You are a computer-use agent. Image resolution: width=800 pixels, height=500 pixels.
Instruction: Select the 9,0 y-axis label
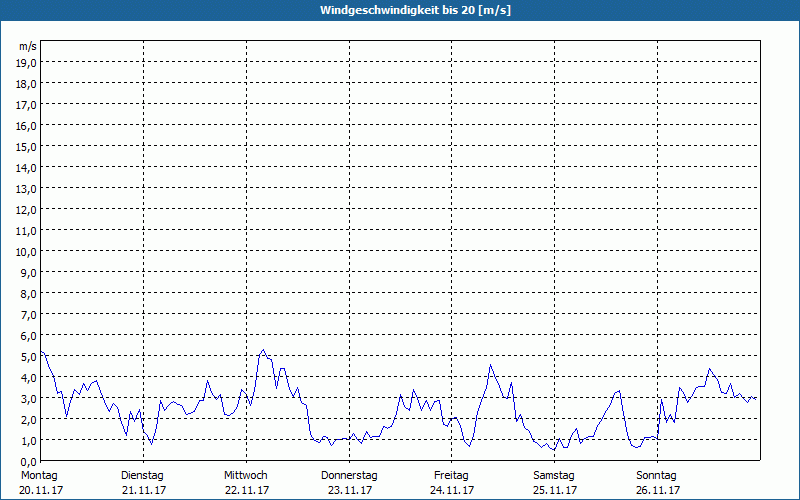pos(29,273)
